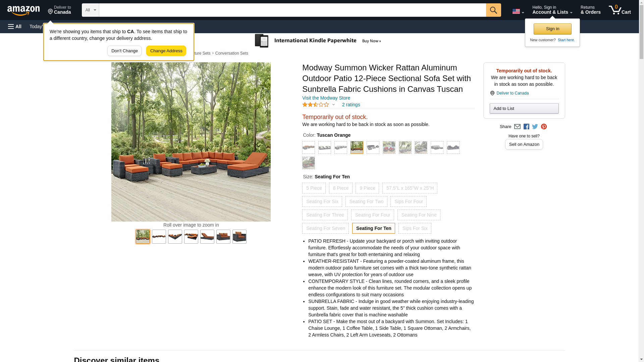Open the Amazon logo home link
Screen dimensions: 644x362
23,10
